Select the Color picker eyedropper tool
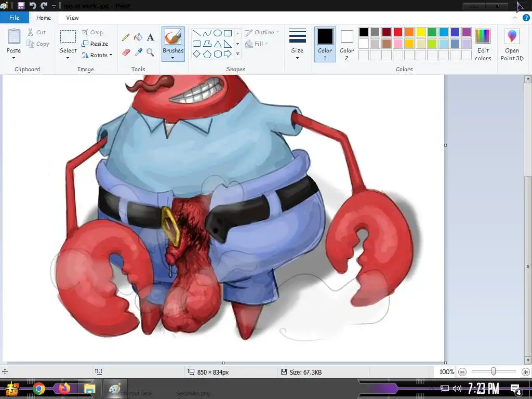Viewport: 532px width, 399px height. pyautogui.click(x=138, y=52)
